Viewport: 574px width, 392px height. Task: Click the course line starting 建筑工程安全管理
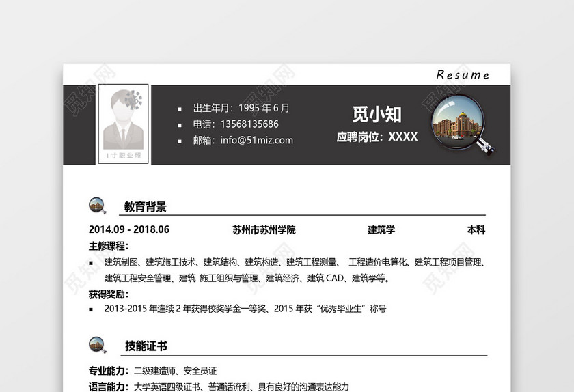click(x=247, y=278)
